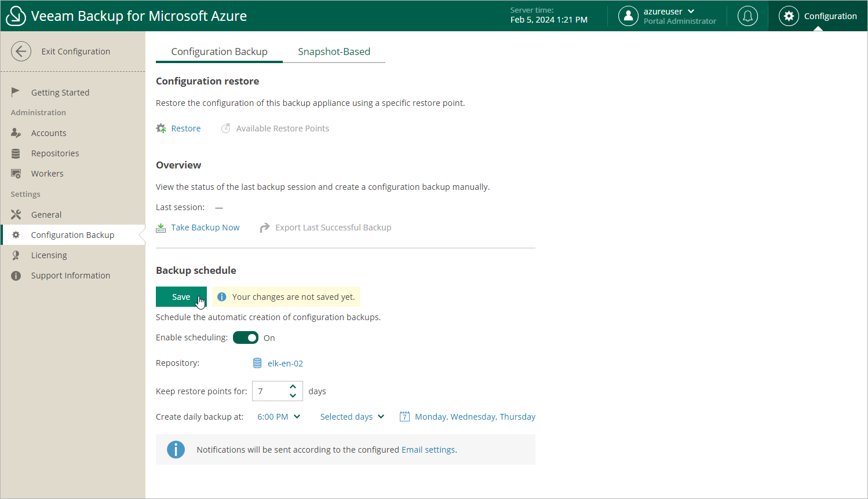This screenshot has height=499, width=868.
Task: Click the blue info icon in notifications banner
Action: coord(176,450)
